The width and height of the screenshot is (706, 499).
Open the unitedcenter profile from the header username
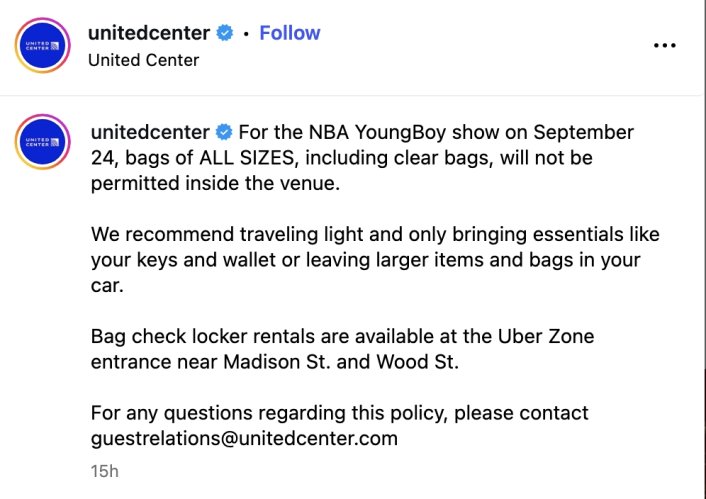[x=149, y=33]
